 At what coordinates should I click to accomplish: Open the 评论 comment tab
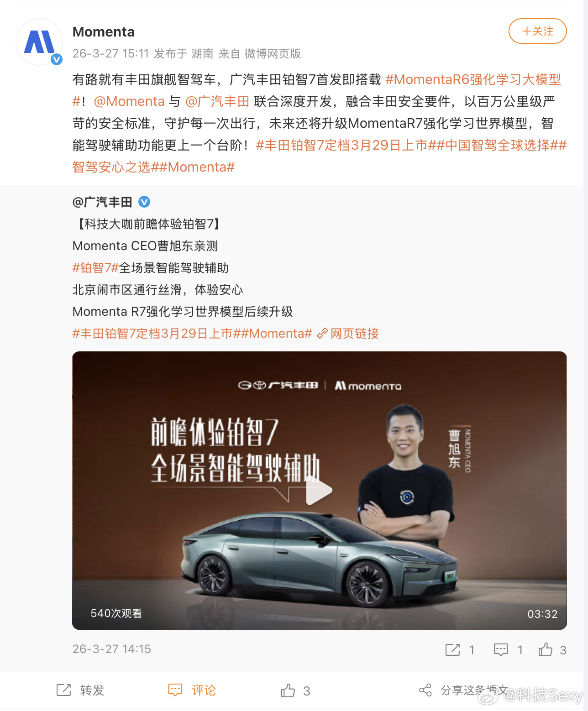192,690
